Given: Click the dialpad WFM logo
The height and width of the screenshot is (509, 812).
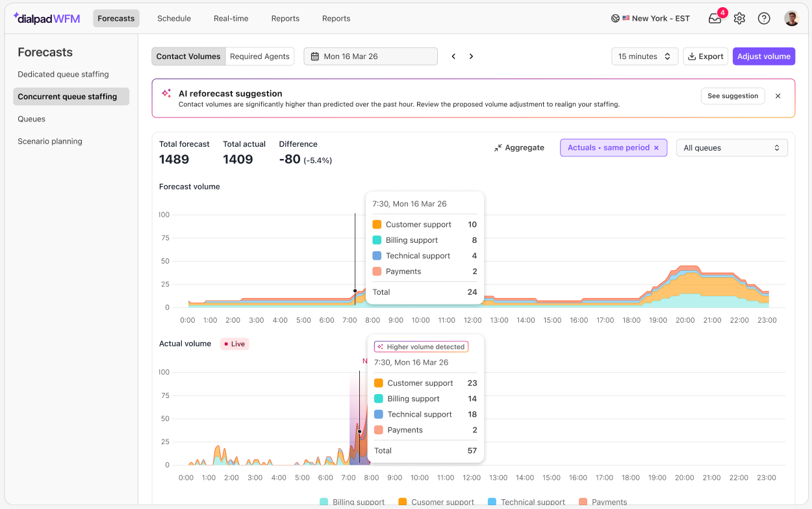Looking at the screenshot, I should pyautogui.click(x=47, y=18).
